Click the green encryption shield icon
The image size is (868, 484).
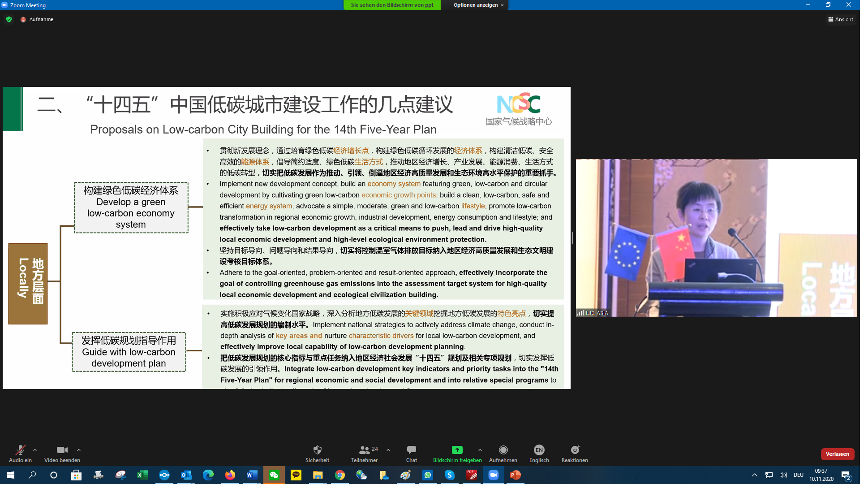9,19
